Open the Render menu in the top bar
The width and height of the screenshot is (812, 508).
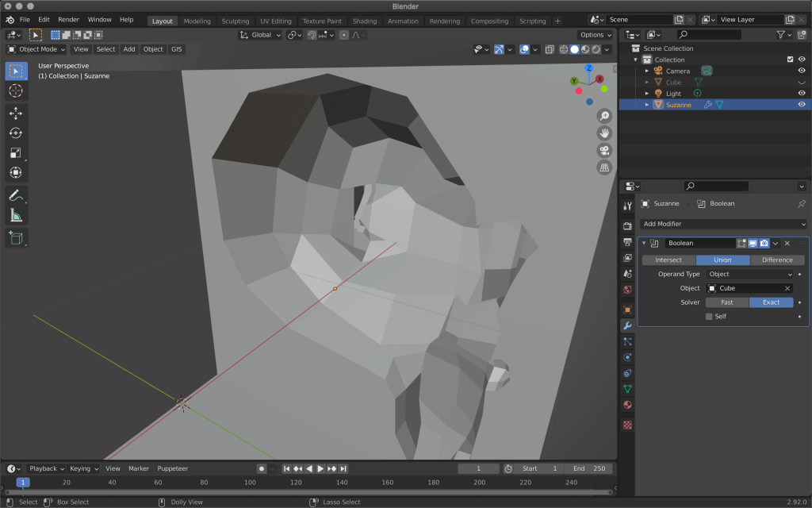click(x=69, y=19)
